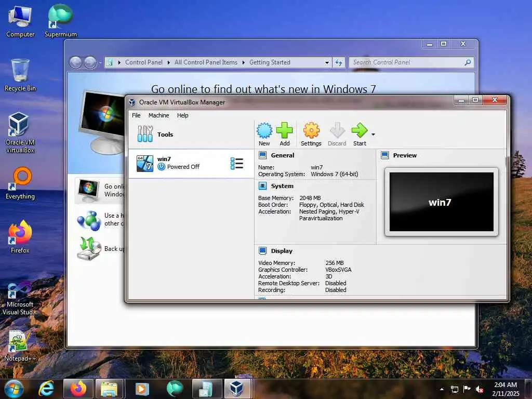
Task: Click the General section icon
Action: [x=262, y=155]
